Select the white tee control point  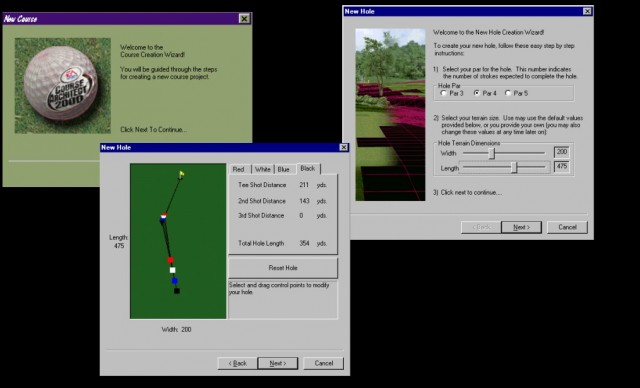pos(173,270)
